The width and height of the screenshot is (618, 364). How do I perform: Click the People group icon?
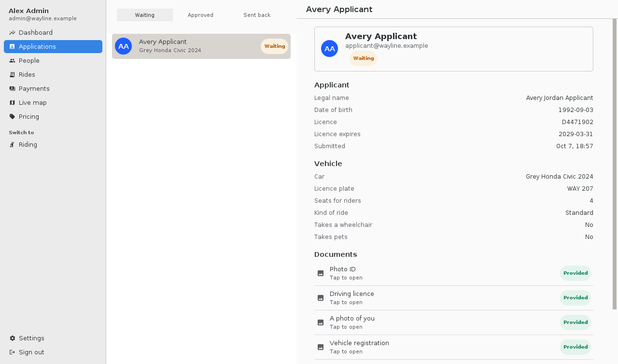point(12,61)
